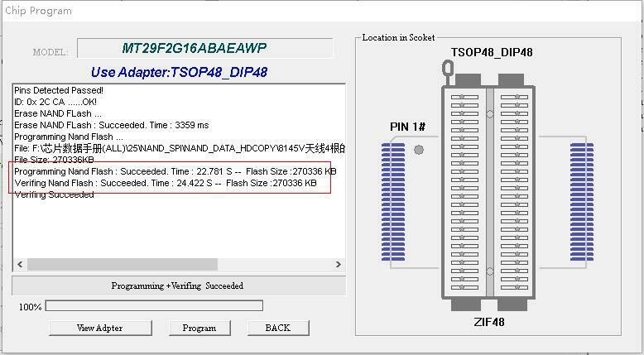Viewport: 644px width, 355px height.
Task: Click the right blue pin block
Action: click(x=582, y=202)
